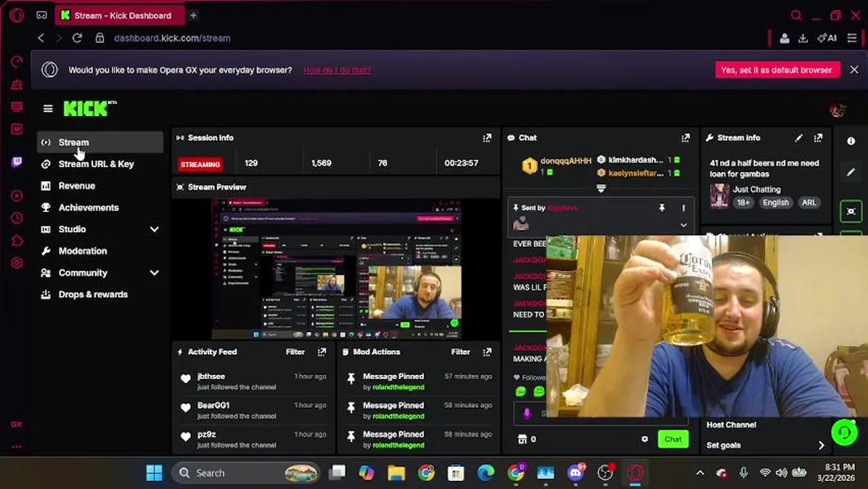Edit stream info with pencil icon
The image size is (868, 489).
click(x=799, y=138)
